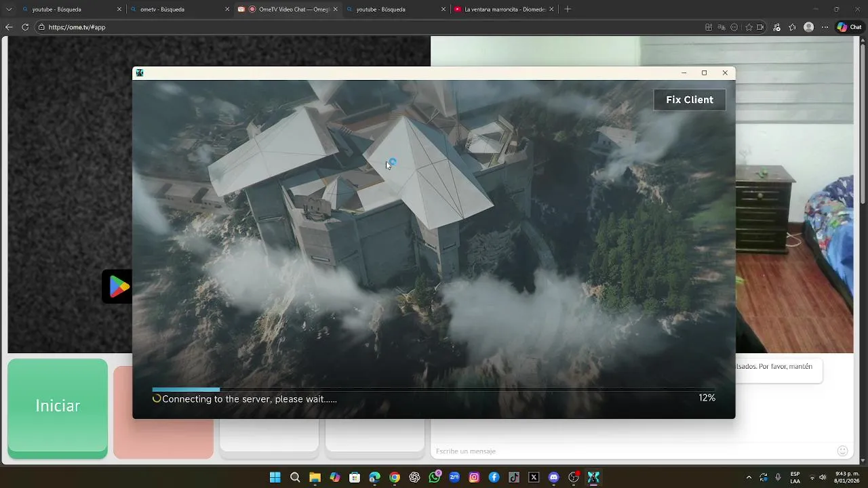Click the Fix Client button
The width and height of the screenshot is (868, 488).
690,100
